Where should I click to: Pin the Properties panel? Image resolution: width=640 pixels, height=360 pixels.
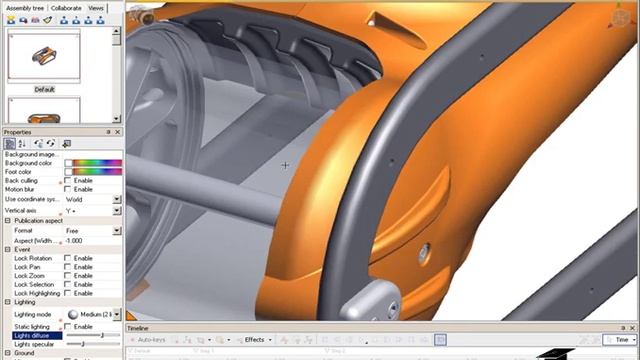pos(109,132)
